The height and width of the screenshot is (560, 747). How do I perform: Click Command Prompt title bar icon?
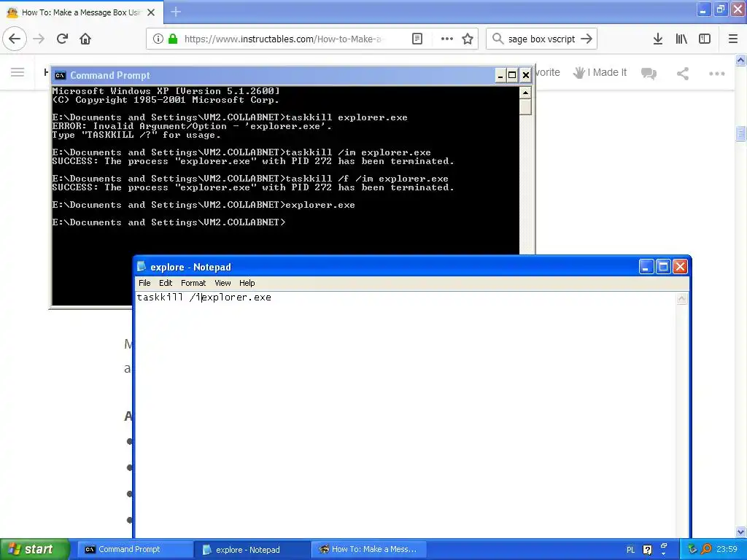[x=60, y=75]
